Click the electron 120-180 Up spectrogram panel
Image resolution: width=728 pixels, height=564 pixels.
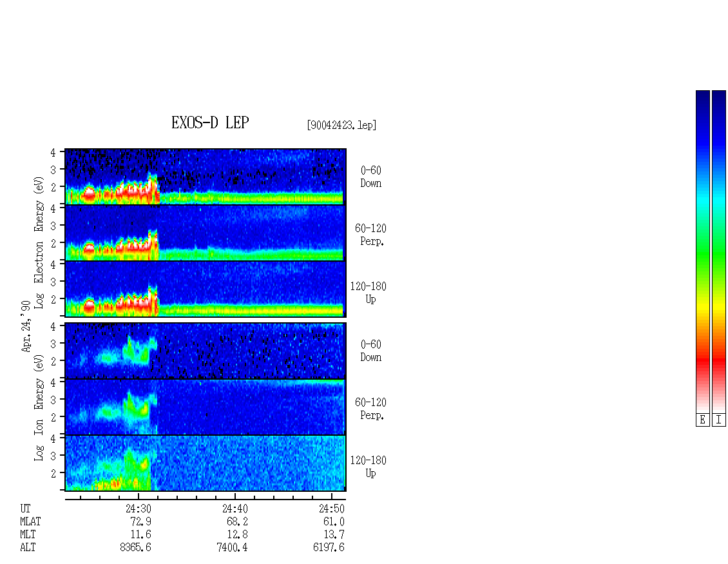coord(206,289)
